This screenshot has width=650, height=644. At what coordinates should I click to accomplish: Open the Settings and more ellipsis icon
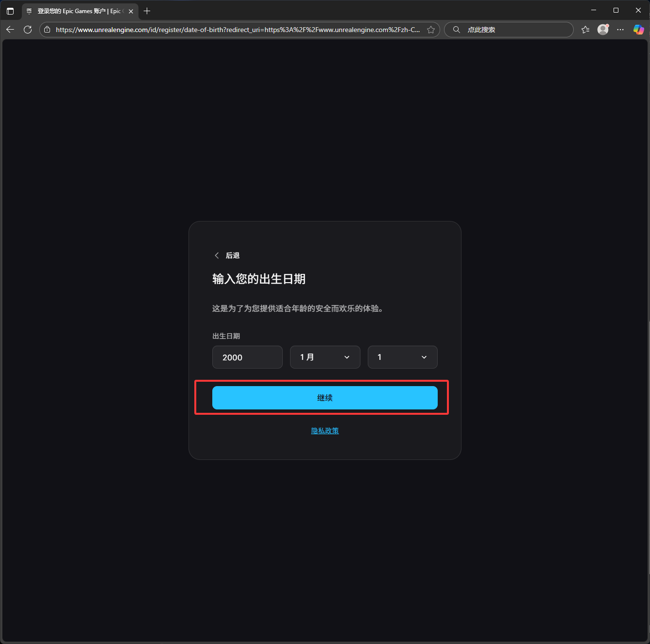620,30
